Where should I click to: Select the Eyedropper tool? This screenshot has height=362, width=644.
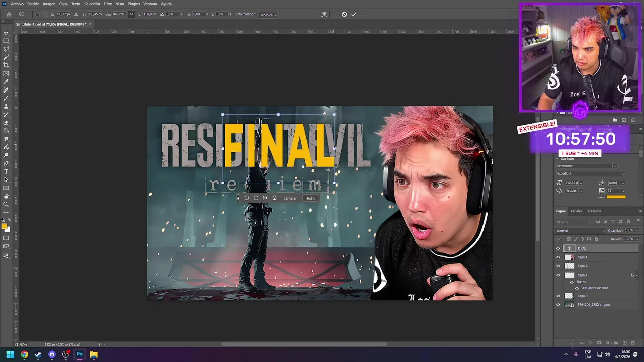6,81
